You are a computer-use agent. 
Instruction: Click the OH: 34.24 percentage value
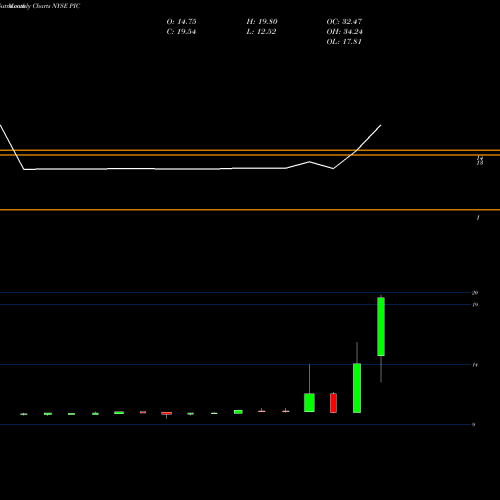[x=344, y=32]
